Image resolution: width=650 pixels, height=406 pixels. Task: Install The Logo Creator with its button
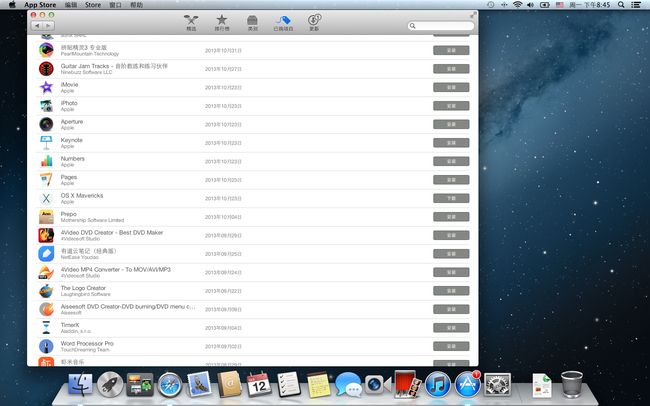click(x=451, y=291)
